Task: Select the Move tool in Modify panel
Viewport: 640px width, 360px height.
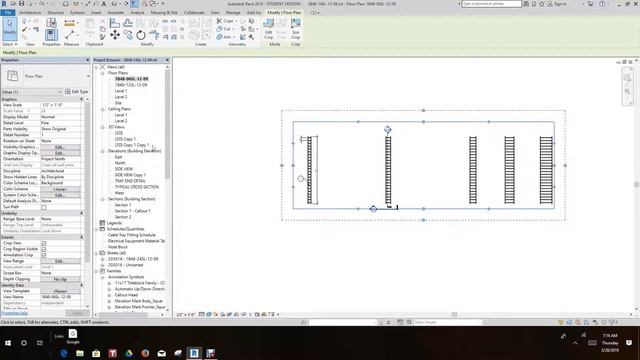Action: coord(115,35)
